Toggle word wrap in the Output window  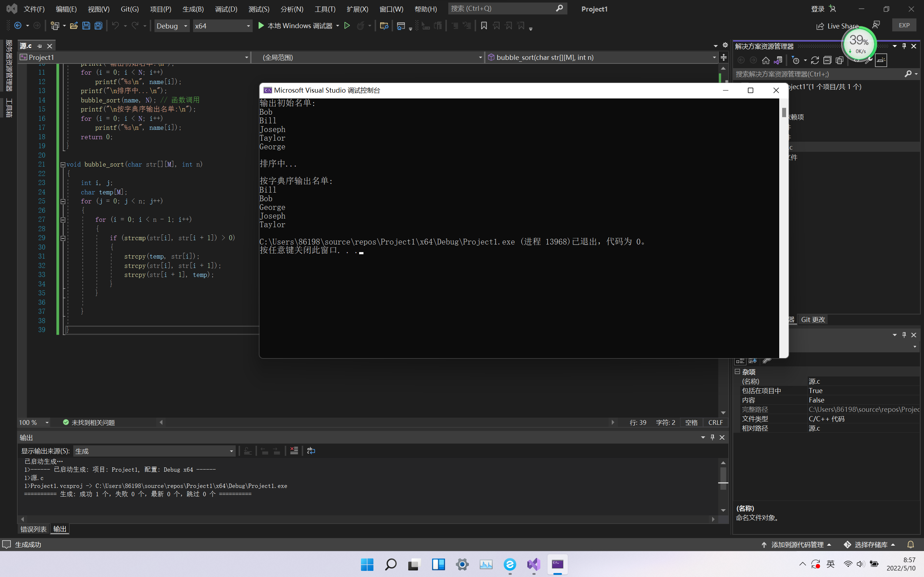[x=311, y=451]
